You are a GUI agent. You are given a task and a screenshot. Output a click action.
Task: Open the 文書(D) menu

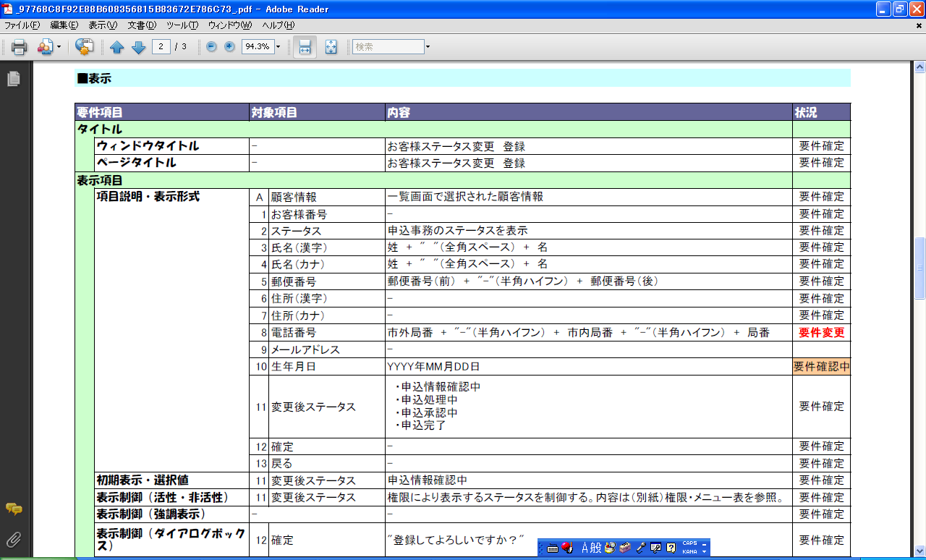click(142, 25)
